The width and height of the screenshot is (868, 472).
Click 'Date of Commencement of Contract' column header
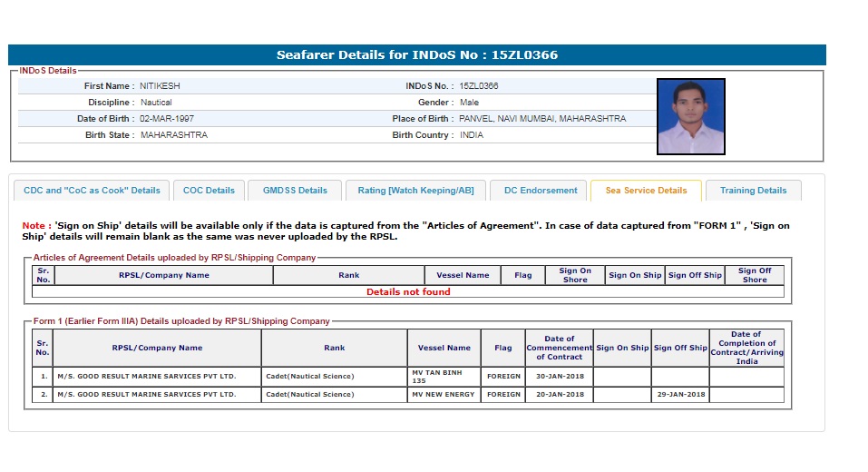559,348
